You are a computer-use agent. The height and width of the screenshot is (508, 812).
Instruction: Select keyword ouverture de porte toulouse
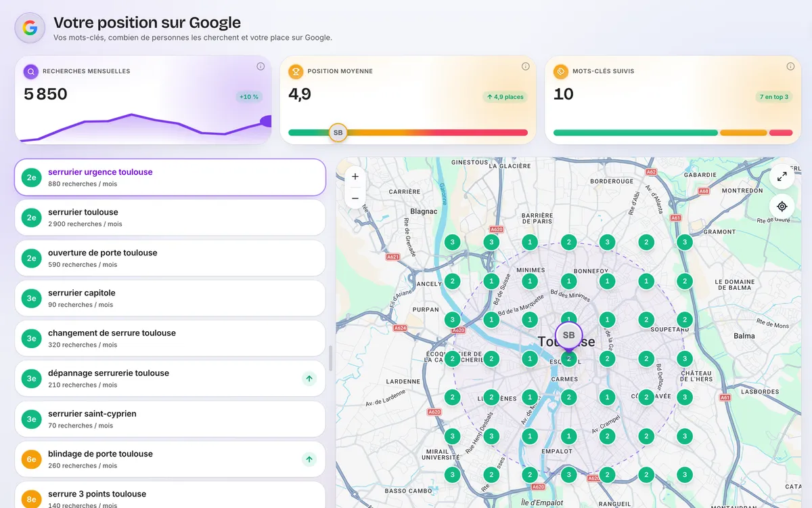point(170,258)
